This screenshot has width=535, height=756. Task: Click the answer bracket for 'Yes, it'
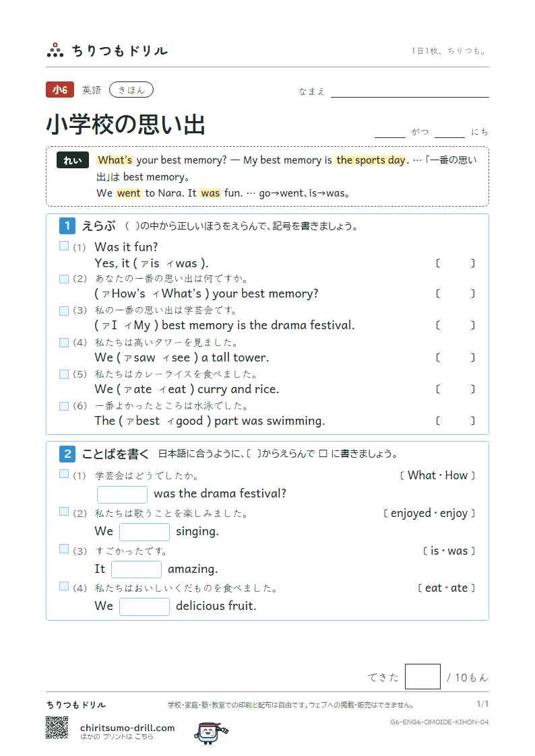coord(455,263)
